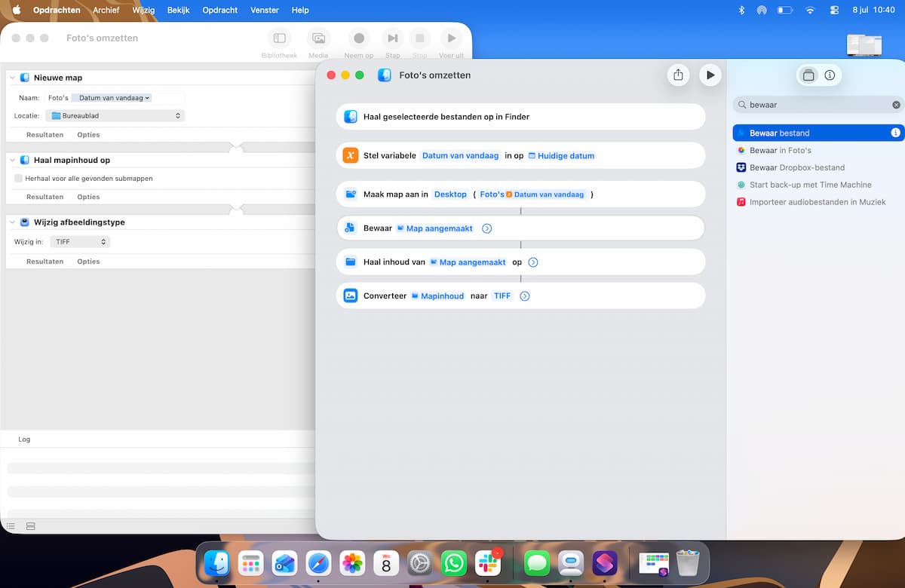Image resolution: width=905 pixels, height=588 pixels.
Task: Run the shortcut with the play button
Action: (x=710, y=75)
